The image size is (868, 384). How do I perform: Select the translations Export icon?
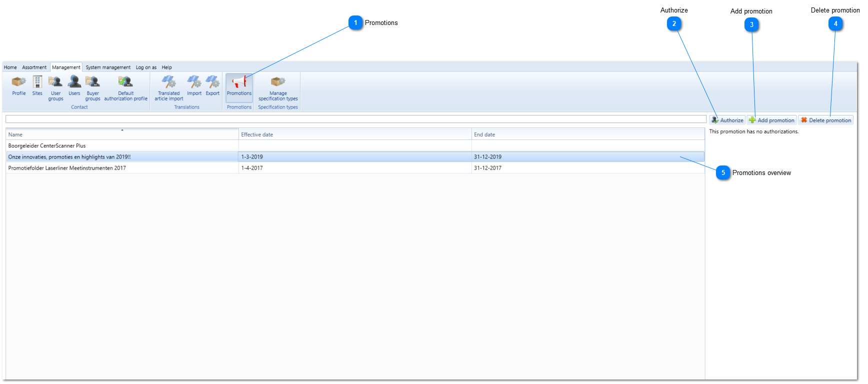(212, 85)
